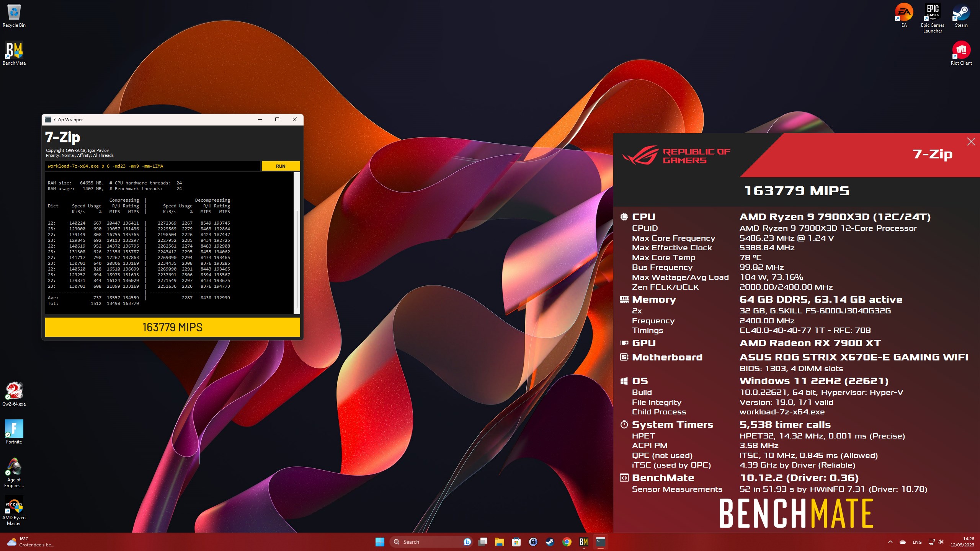Open Steam from the taskbar
The width and height of the screenshot is (980, 551).
tap(550, 542)
